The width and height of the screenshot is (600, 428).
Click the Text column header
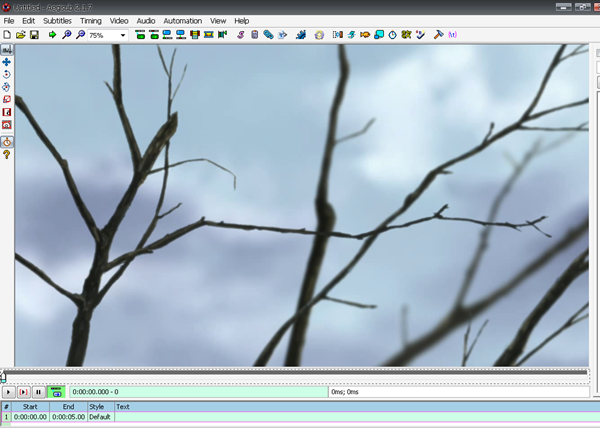[357, 407]
